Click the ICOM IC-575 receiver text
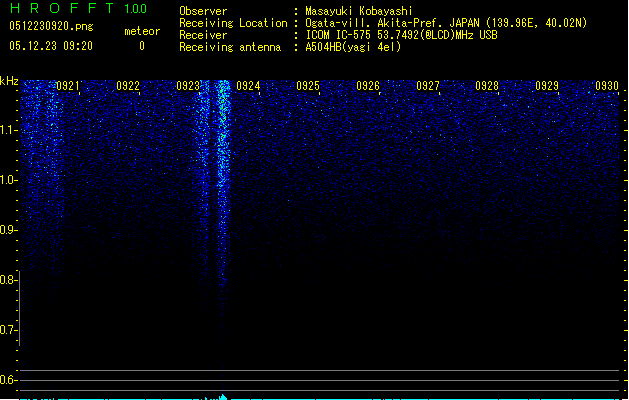The width and height of the screenshot is (629, 400). point(402,35)
